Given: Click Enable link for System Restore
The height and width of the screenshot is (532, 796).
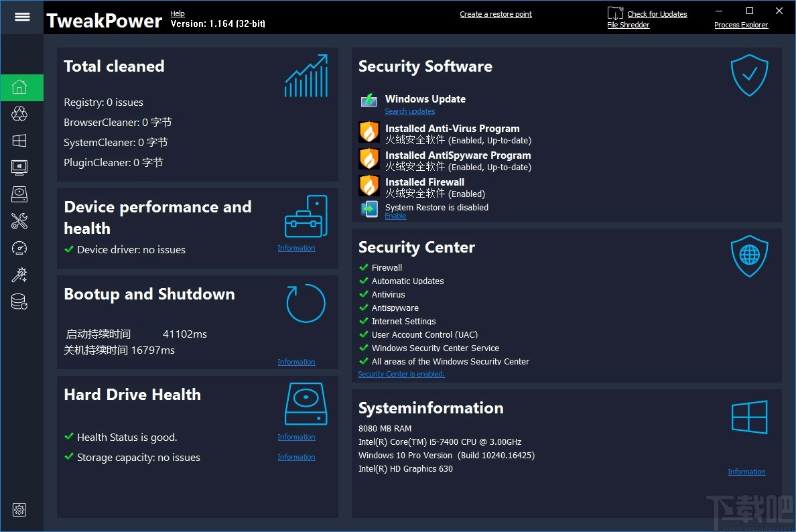Looking at the screenshot, I should (395, 216).
